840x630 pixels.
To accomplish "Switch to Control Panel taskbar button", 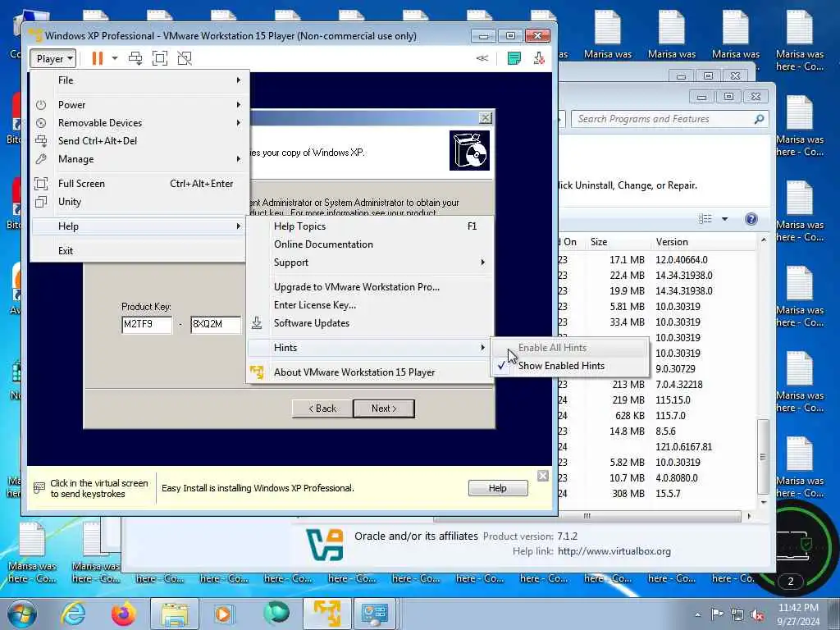I will 375,614.
